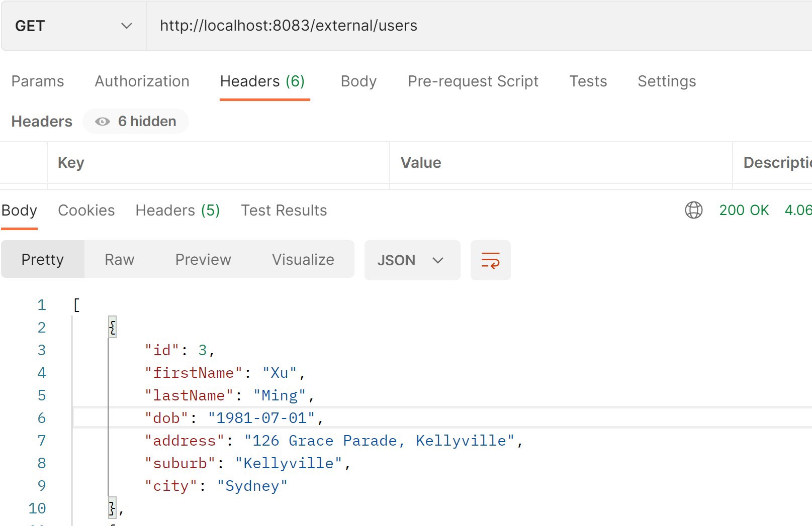Click the opening bracket on line 1
This screenshot has width=812, height=526.
point(76,305)
